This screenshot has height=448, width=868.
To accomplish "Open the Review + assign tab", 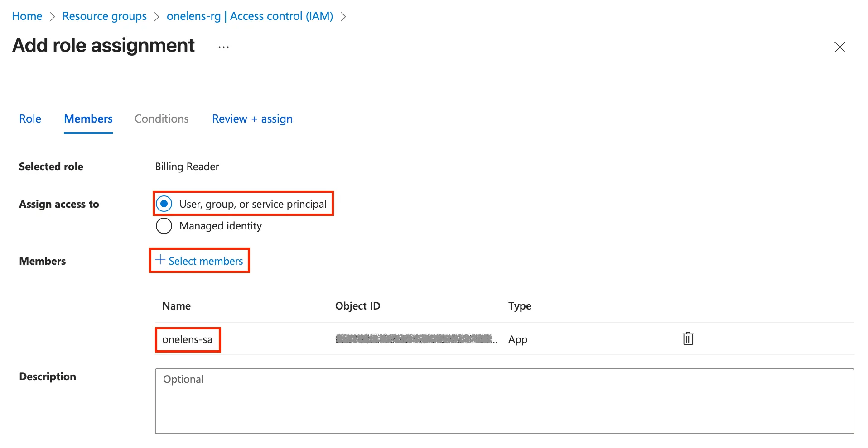I will pos(252,119).
